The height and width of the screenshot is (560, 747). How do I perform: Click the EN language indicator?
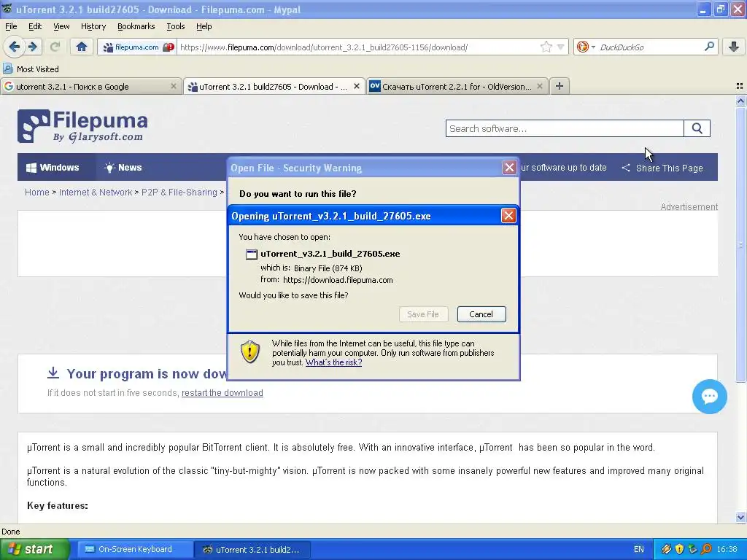click(639, 550)
